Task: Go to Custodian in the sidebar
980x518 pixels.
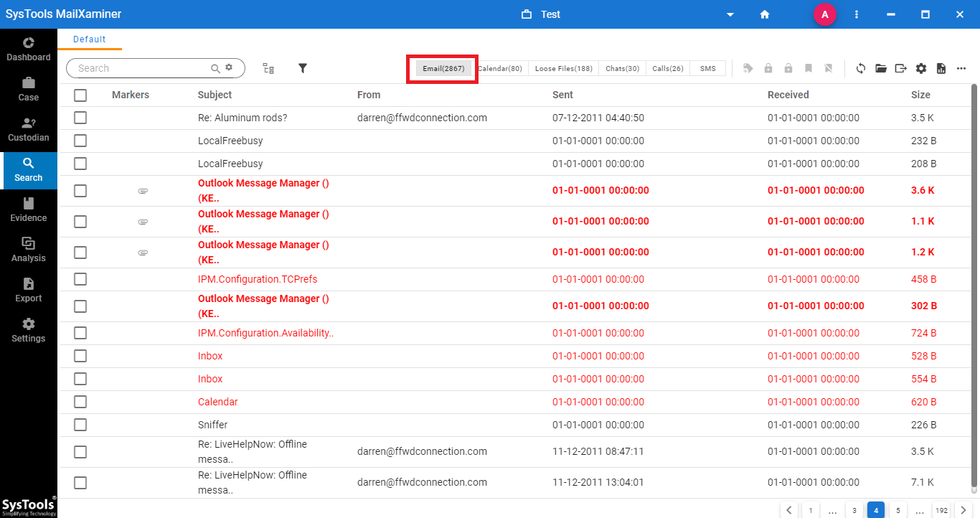Action: (x=29, y=129)
